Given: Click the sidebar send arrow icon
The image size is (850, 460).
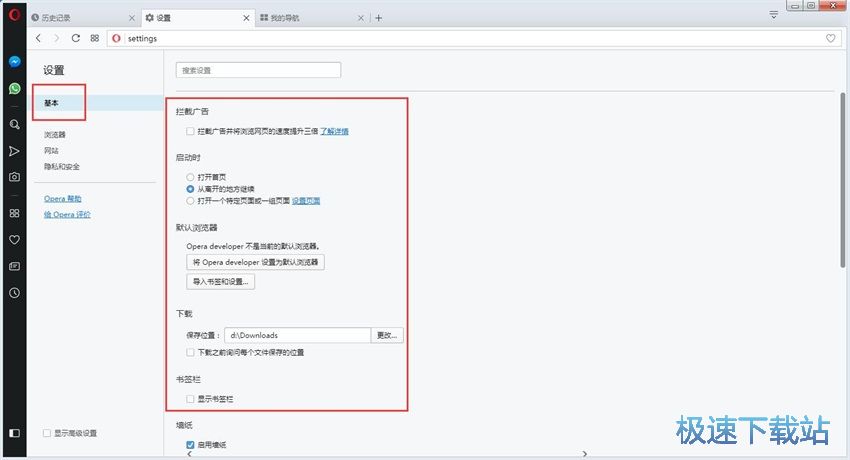Looking at the screenshot, I should (x=15, y=151).
